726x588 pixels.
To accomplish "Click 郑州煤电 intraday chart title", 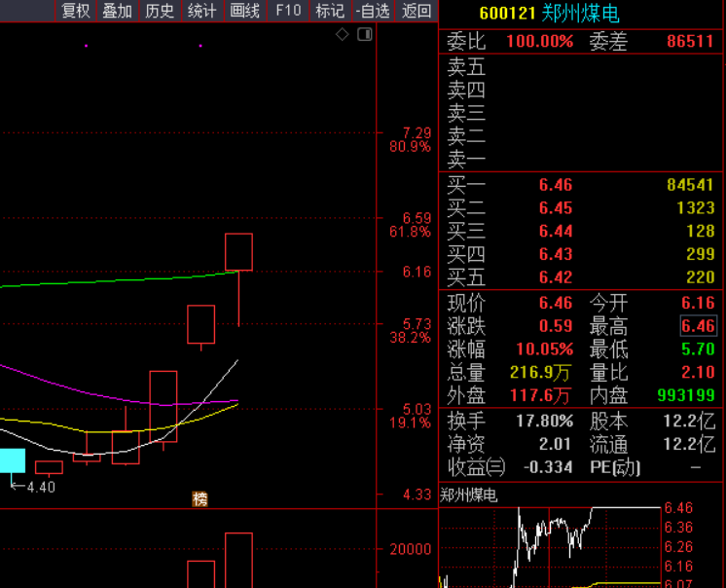I will 468,496.
